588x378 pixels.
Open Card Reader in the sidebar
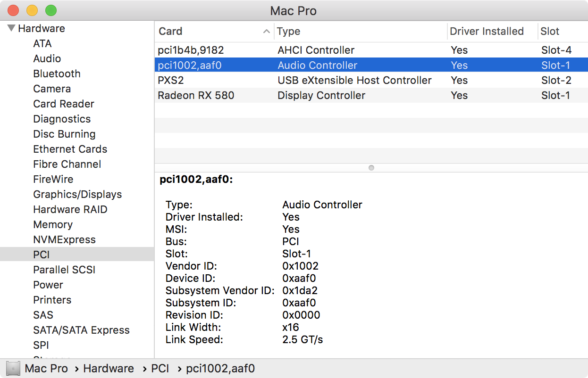(64, 104)
